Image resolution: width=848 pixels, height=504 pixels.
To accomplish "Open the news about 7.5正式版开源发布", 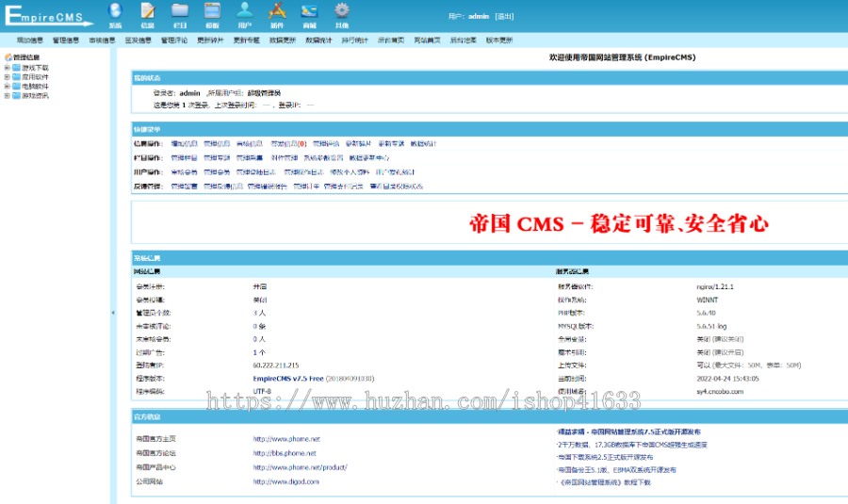I will pos(629,431).
